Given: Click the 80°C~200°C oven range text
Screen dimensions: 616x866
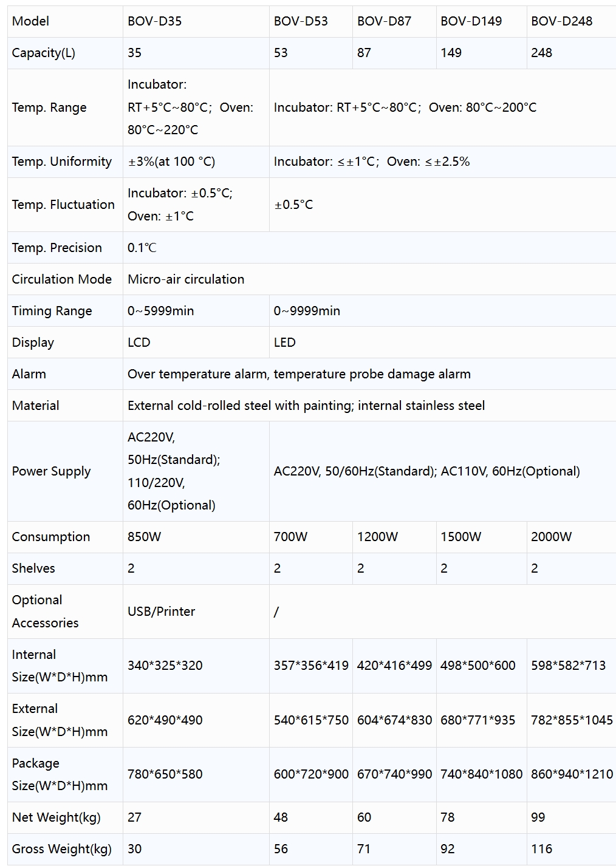Looking at the screenshot, I should tap(501, 107).
